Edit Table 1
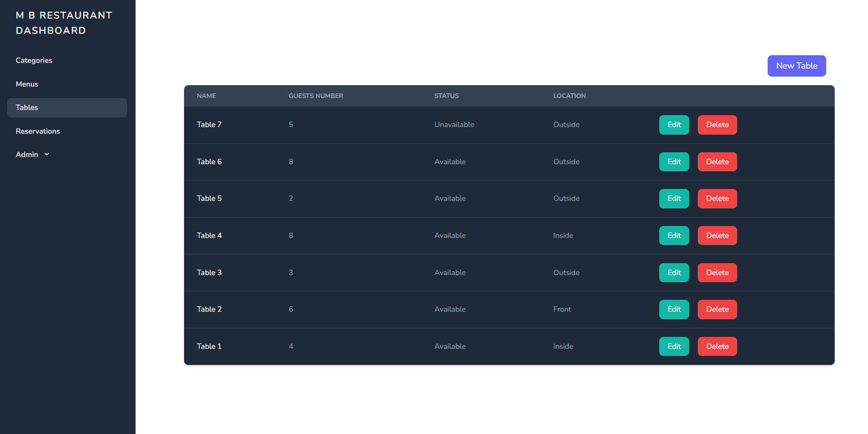Image resolution: width=868 pixels, height=434 pixels. tap(674, 346)
